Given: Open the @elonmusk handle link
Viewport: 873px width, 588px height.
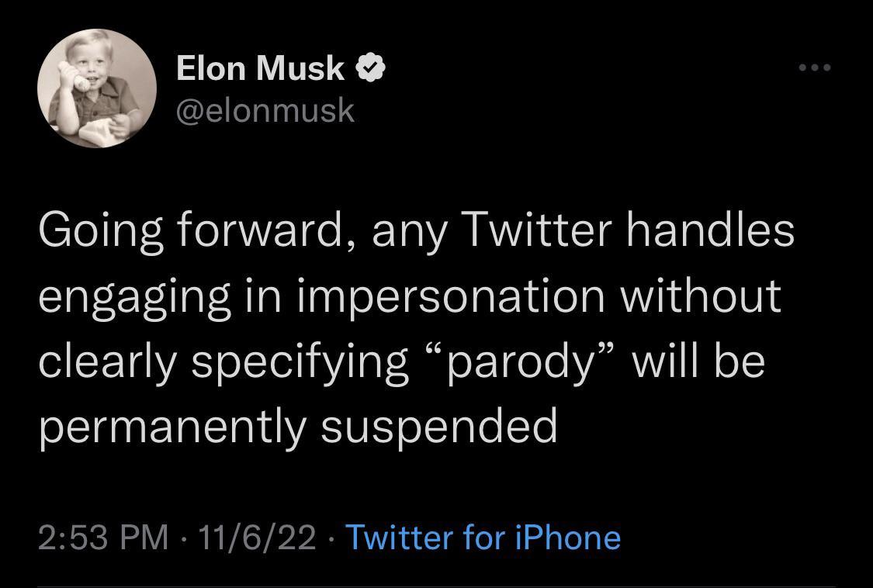Looking at the screenshot, I should (265, 111).
